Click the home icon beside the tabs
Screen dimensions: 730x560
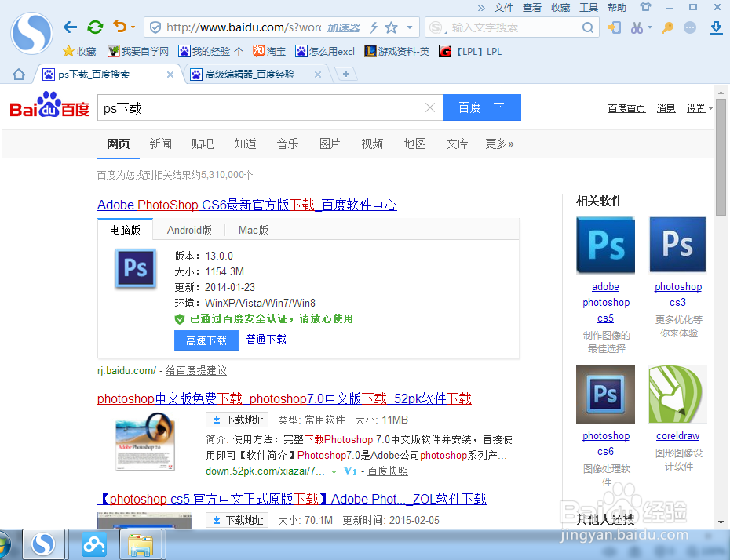pyautogui.click(x=19, y=74)
